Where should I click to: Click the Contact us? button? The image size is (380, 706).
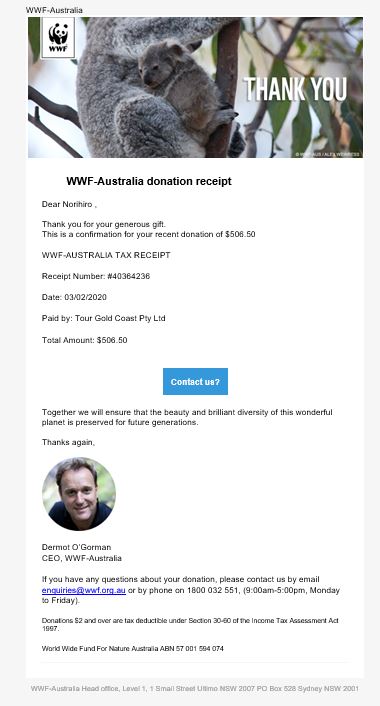coord(195,381)
